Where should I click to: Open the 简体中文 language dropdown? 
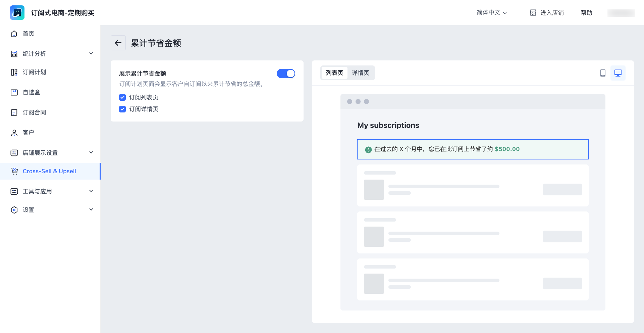tap(492, 13)
